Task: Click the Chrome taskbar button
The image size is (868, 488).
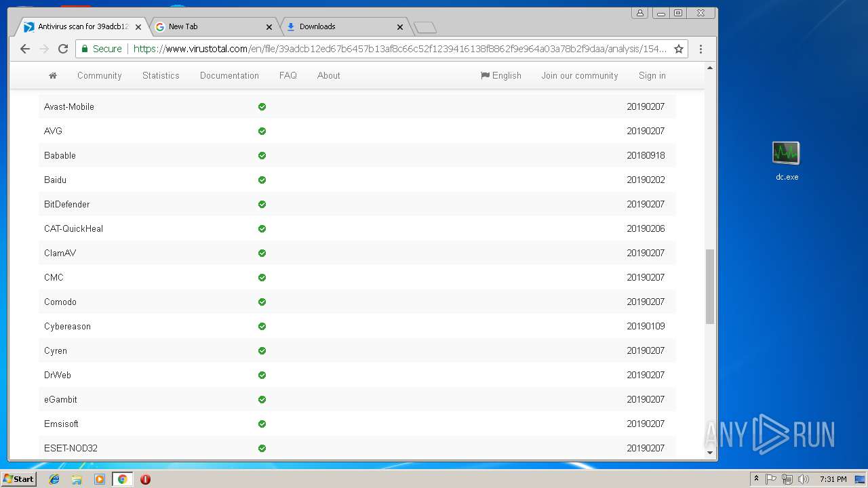Action: [122, 479]
